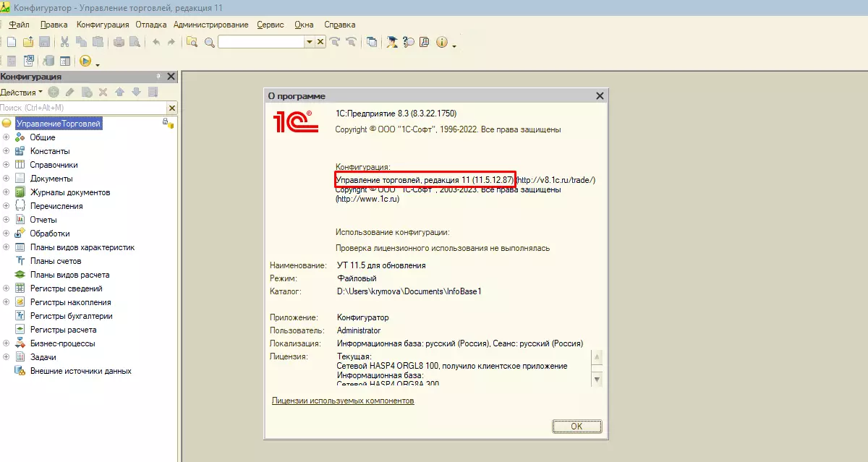Click the Add object plus icon

(54, 92)
